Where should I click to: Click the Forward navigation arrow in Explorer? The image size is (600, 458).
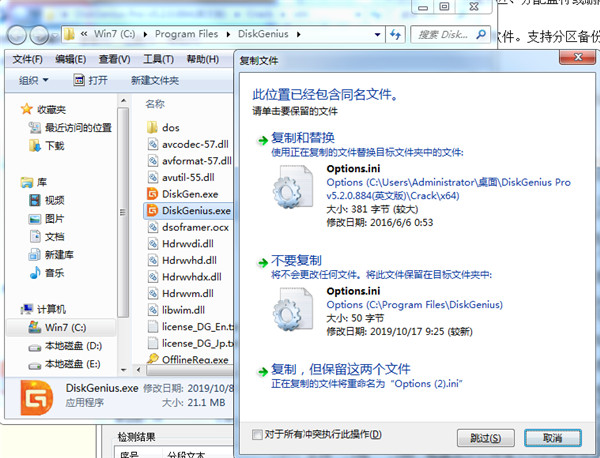pyautogui.click(x=39, y=35)
